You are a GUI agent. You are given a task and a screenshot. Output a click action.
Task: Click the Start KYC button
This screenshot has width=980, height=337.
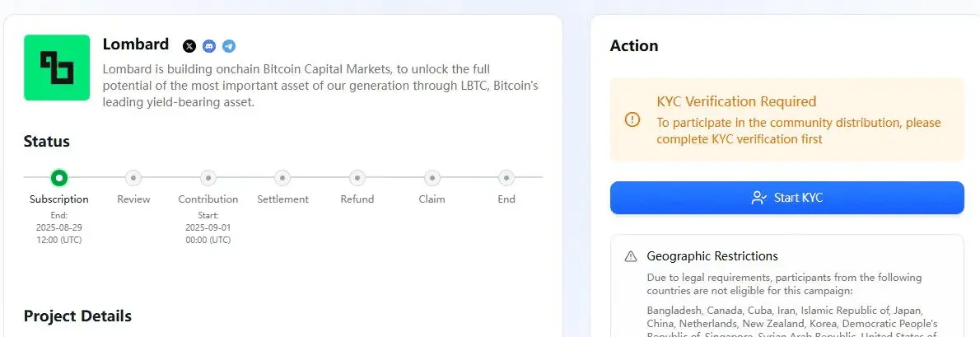[786, 198]
